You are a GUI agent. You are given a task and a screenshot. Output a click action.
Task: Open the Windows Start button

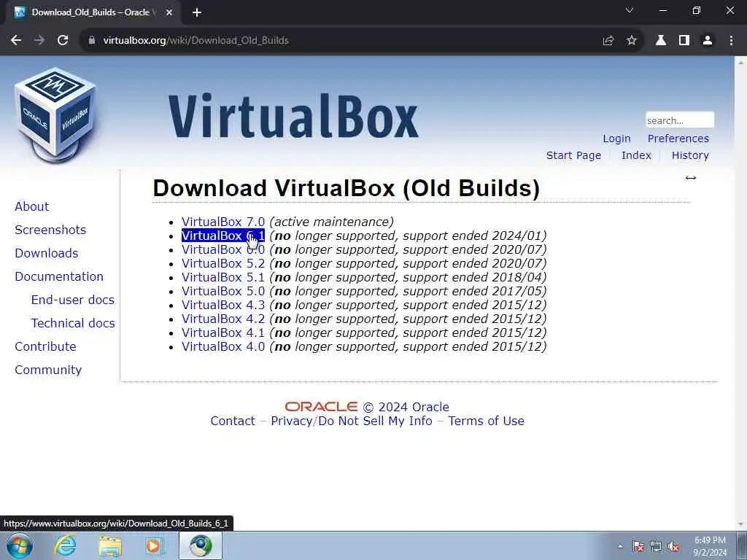20,545
